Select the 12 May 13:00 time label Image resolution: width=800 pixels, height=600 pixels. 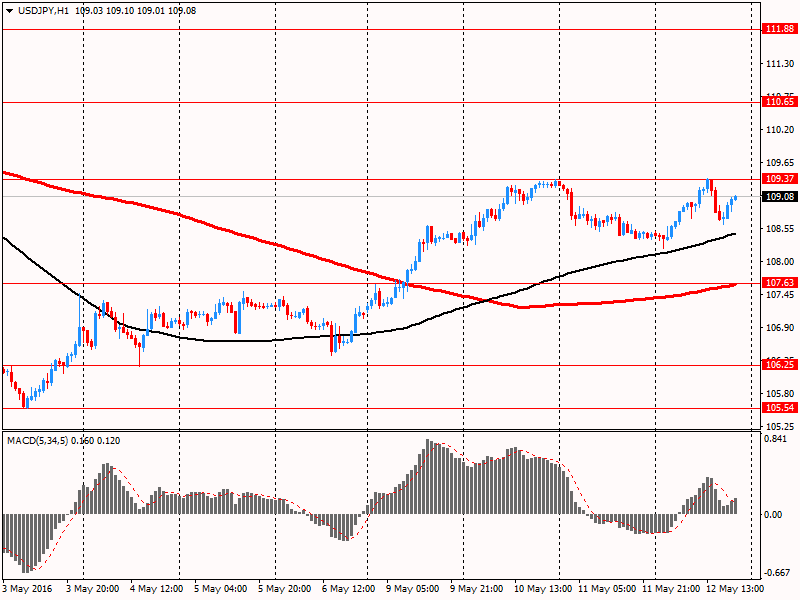pos(735,589)
